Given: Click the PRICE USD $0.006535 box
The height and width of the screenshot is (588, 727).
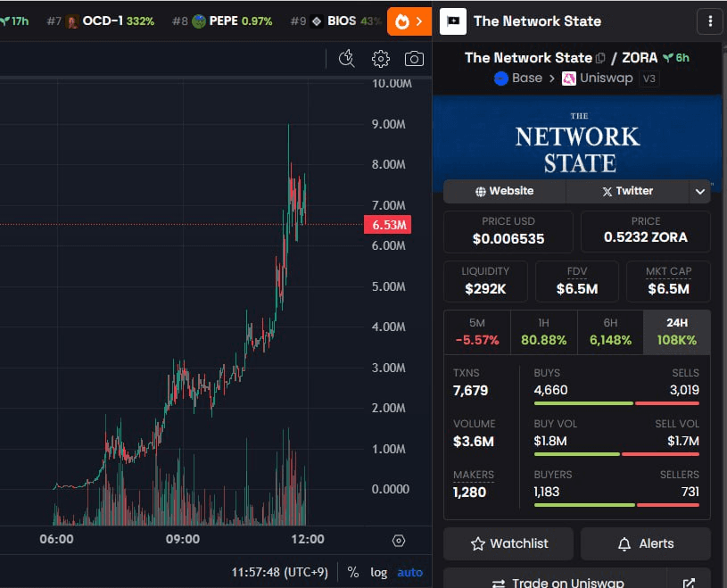Looking at the screenshot, I should [x=508, y=231].
